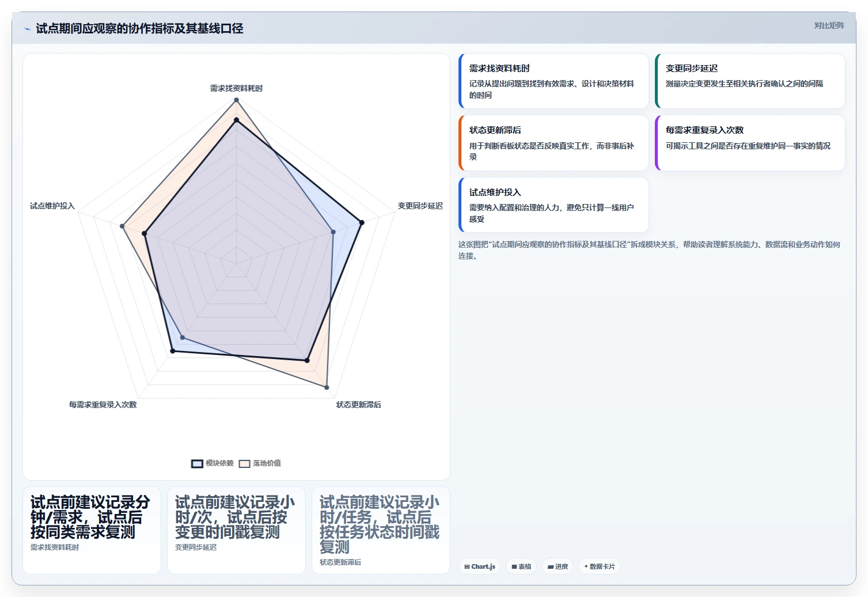This screenshot has width=868, height=597.
Task: Click the 需求找资料耗时 radar axis label
Action: coord(236,88)
